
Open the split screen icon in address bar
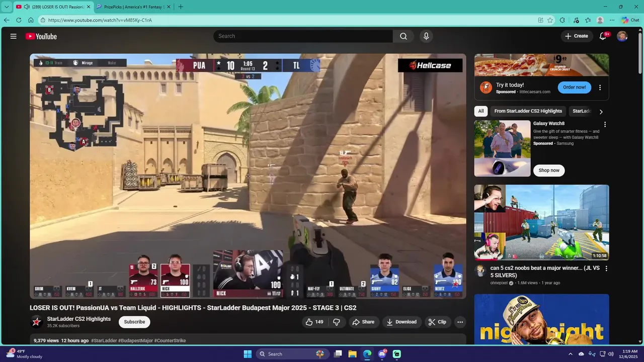(x=540, y=20)
